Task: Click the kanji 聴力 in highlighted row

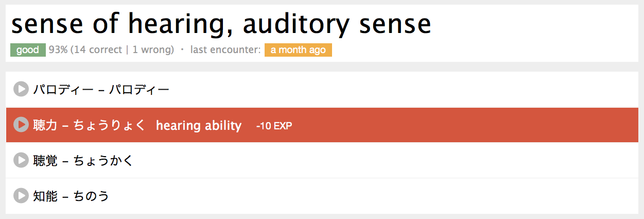Action: pos(45,125)
